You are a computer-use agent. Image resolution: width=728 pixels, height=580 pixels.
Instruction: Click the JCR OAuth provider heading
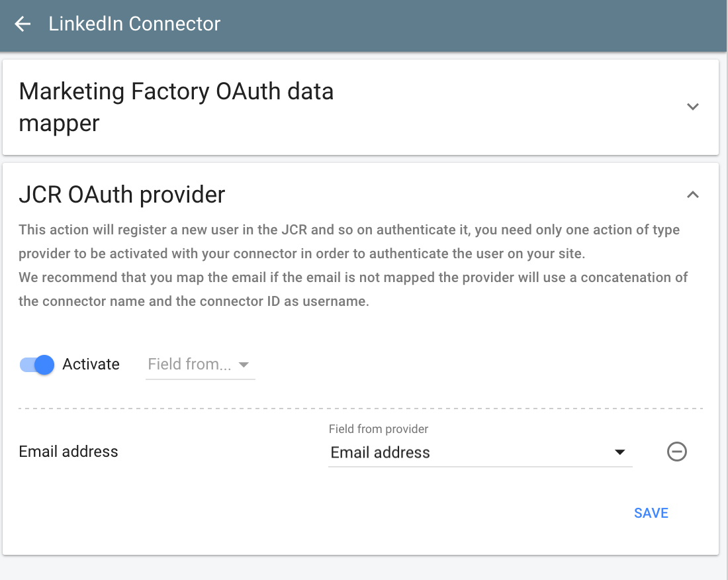click(x=122, y=195)
